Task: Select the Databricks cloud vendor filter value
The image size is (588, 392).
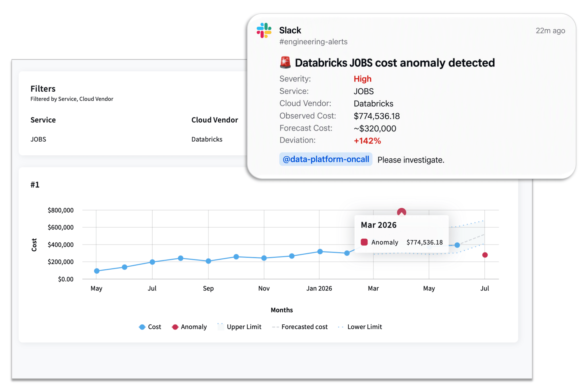Action: pos(207,139)
